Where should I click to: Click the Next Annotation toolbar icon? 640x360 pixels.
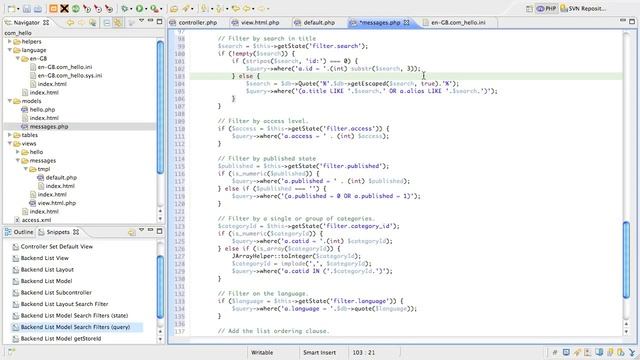204,9
